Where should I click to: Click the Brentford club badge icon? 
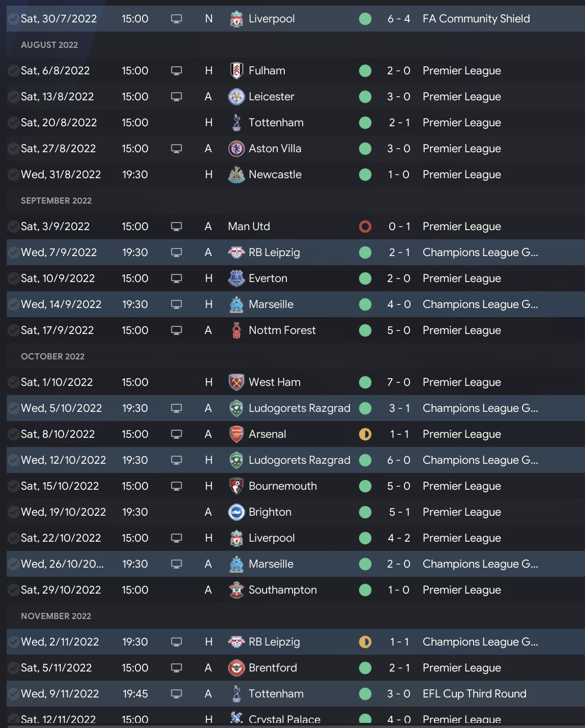tap(236, 668)
